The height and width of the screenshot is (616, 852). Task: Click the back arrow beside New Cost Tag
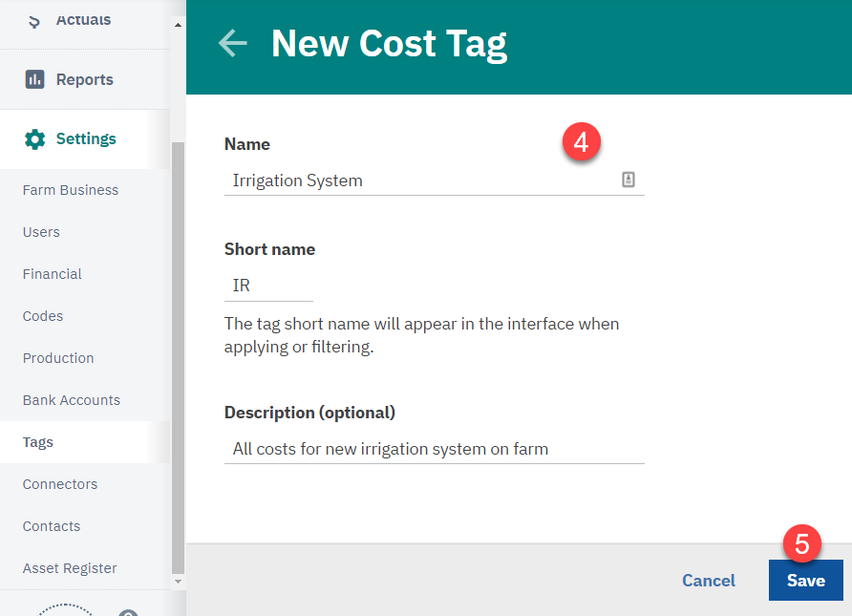[232, 44]
